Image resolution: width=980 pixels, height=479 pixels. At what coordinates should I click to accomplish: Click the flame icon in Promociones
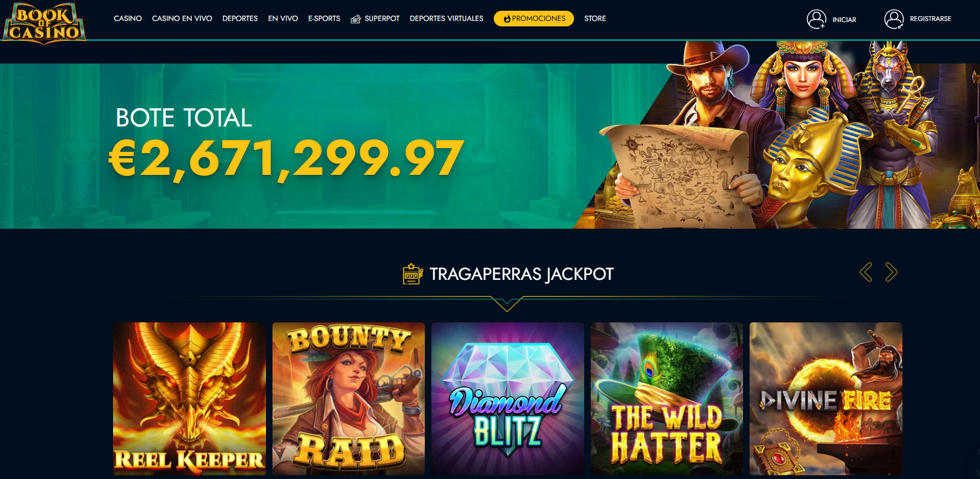507,19
